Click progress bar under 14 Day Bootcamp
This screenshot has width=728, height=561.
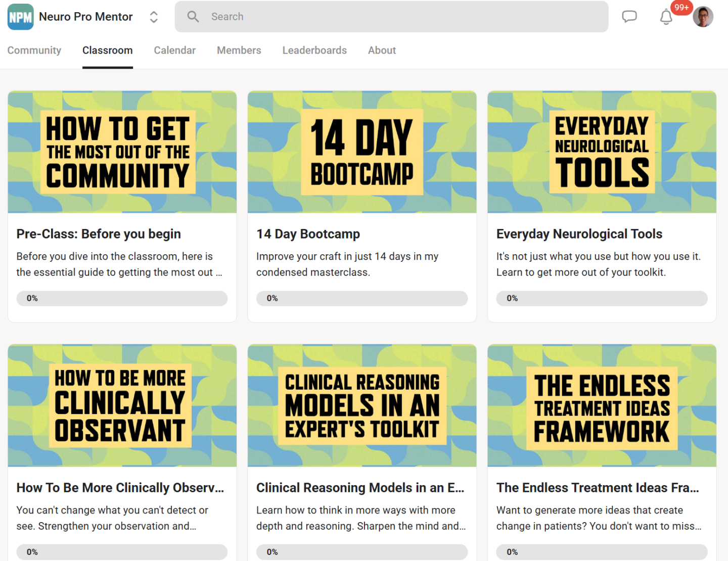click(362, 298)
